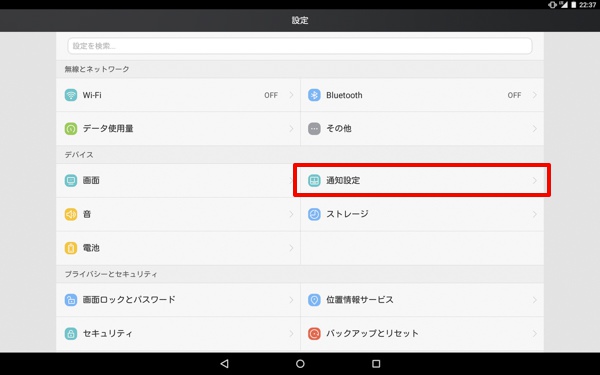Tap the バックアップとリセット red icon
This screenshot has height=375, width=600.
point(314,333)
